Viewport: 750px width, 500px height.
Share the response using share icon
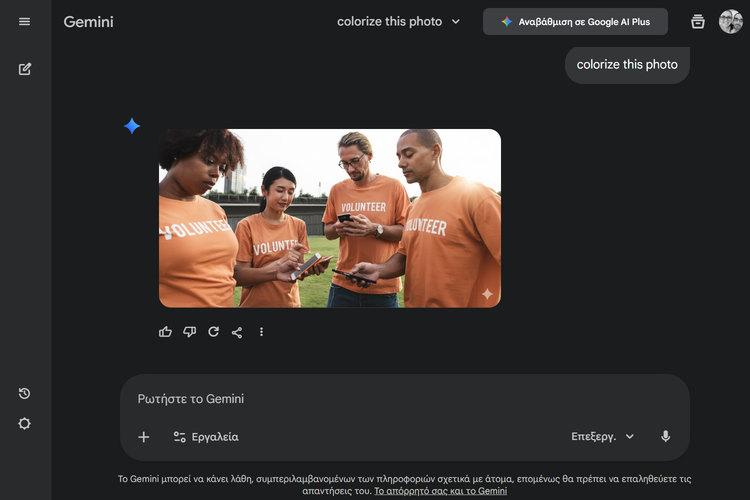(x=237, y=332)
